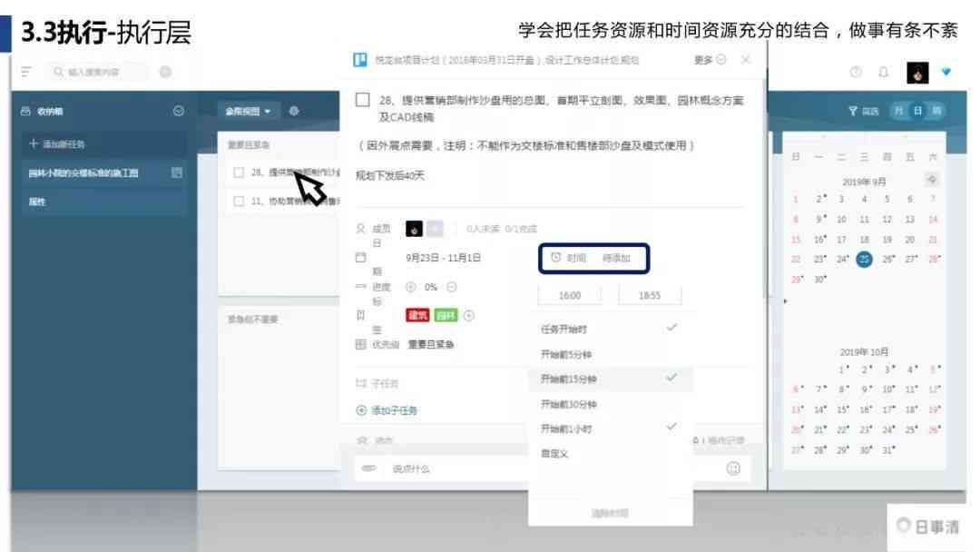Open the 9月23日 - 11月1日 date range

click(443, 258)
